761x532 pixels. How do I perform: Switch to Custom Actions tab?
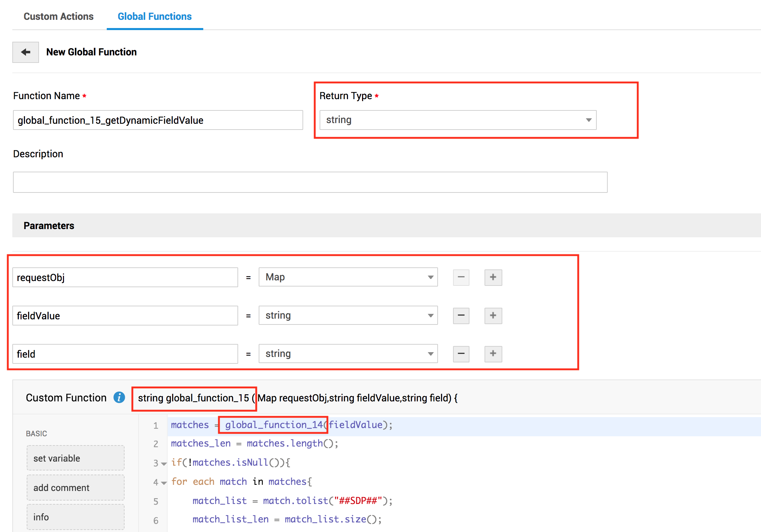coord(59,16)
